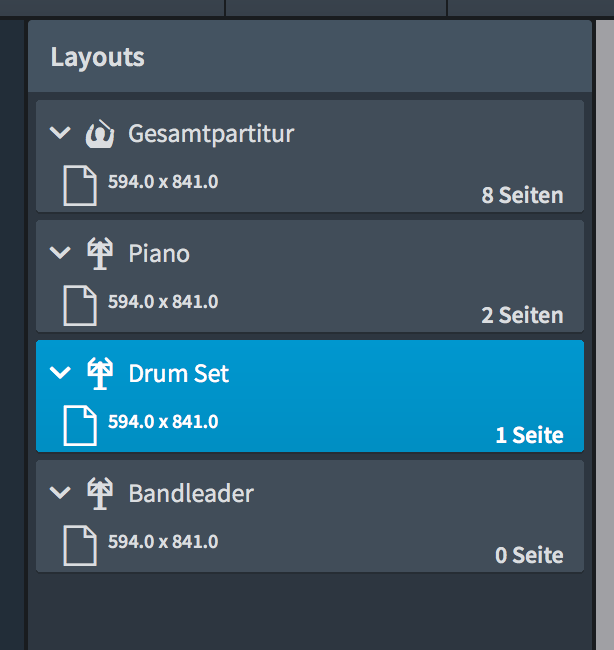
Task: Click the 2 Seiten page count
Action: [x=522, y=315]
